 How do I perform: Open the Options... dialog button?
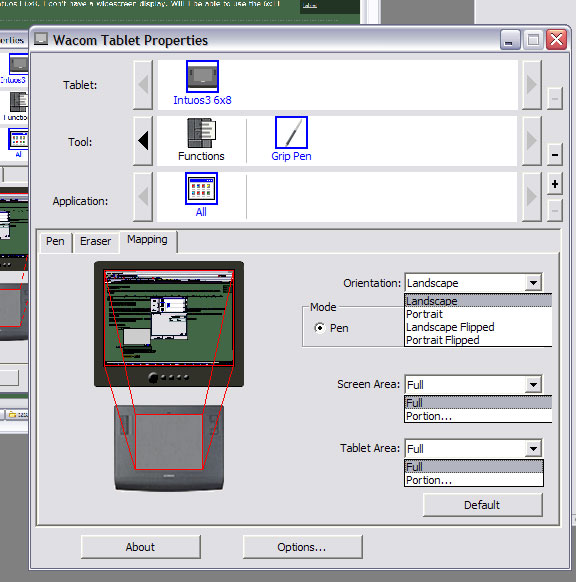click(x=302, y=547)
